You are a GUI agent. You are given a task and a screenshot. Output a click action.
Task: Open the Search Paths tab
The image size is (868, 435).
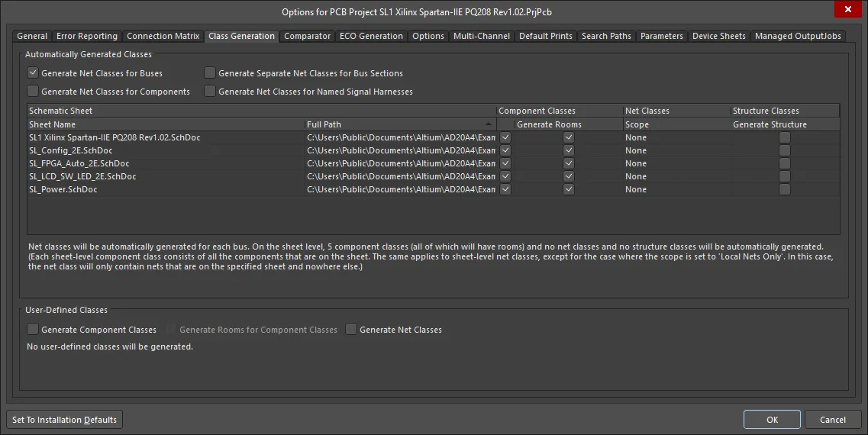pyautogui.click(x=606, y=36)
